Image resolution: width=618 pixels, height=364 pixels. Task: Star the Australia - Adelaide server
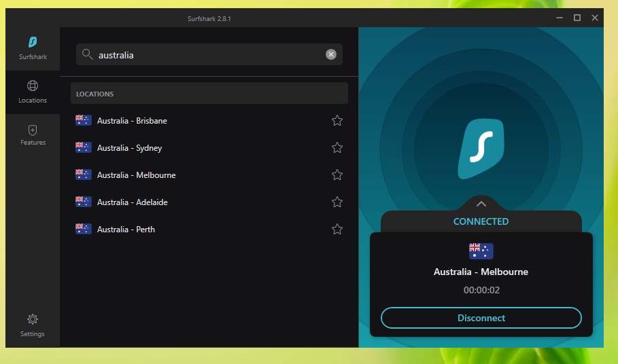click(337, 202)
